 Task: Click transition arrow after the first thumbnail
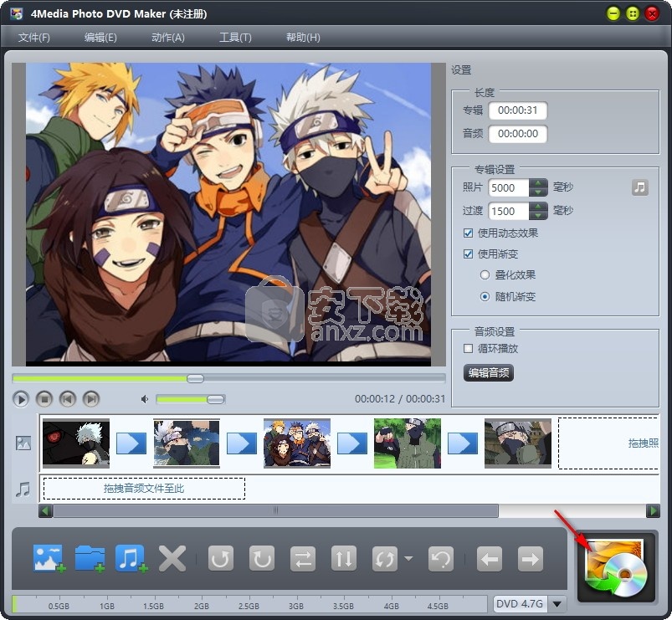pyautogui.click(x=131, y=443)
